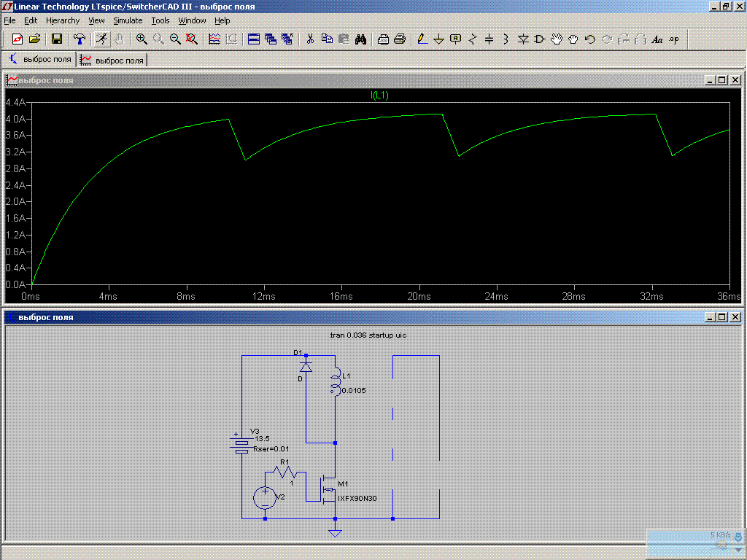The height and width of the screenshot is (560, 747).
Task: Open the Control Panel hammer icon
Action: pos(80,39)
